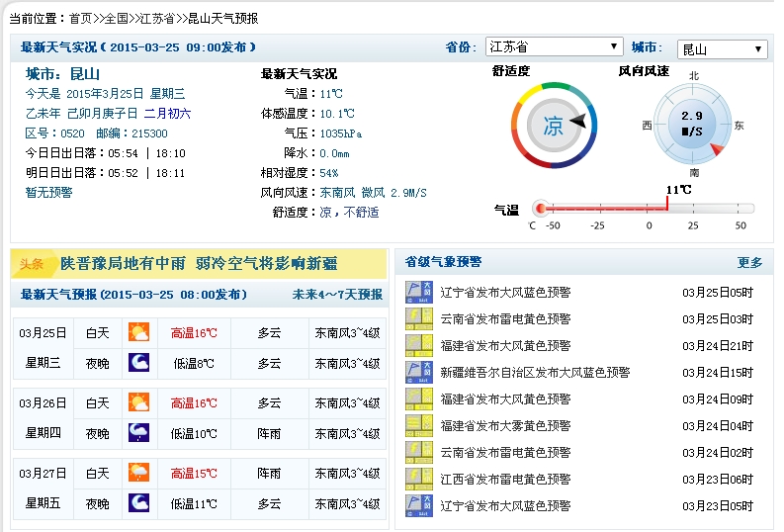
Task: Click the 03月26日 night shower weather icon
Action: 139,432
